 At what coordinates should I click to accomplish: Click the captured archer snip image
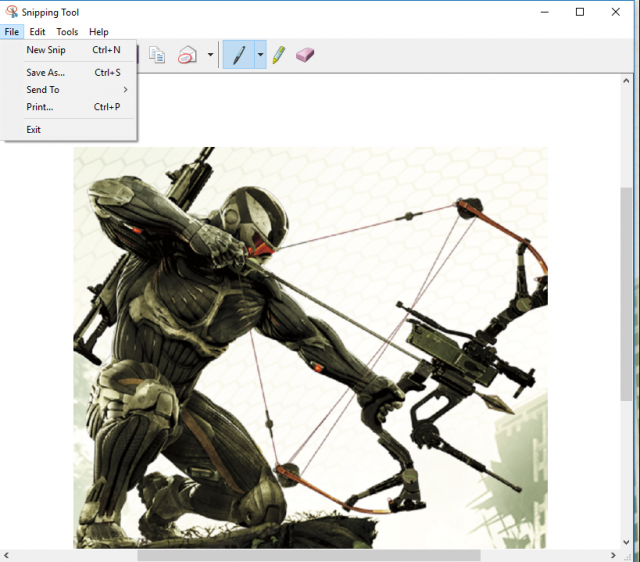coord(310,348)
